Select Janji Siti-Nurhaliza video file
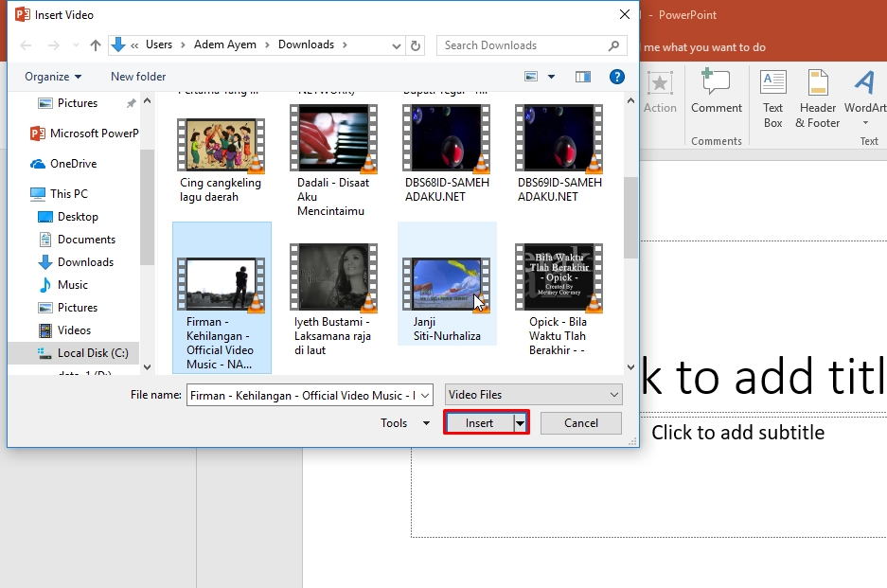This screenshot has height=588, width=887. (x=447, y=283)
